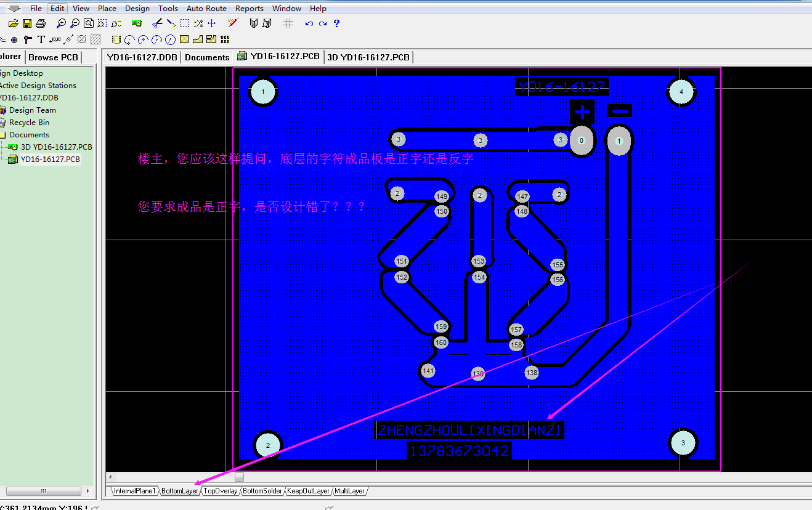Select the Set Origin tool
Image resolution: width=812 pixels, height=510 pixels.
pyautogui.click(x=82, y=39)
